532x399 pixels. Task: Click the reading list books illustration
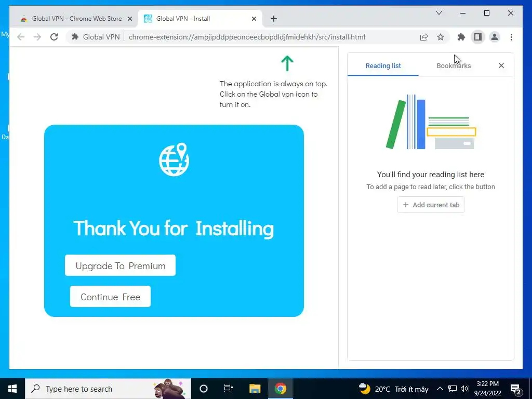point(431,122)
